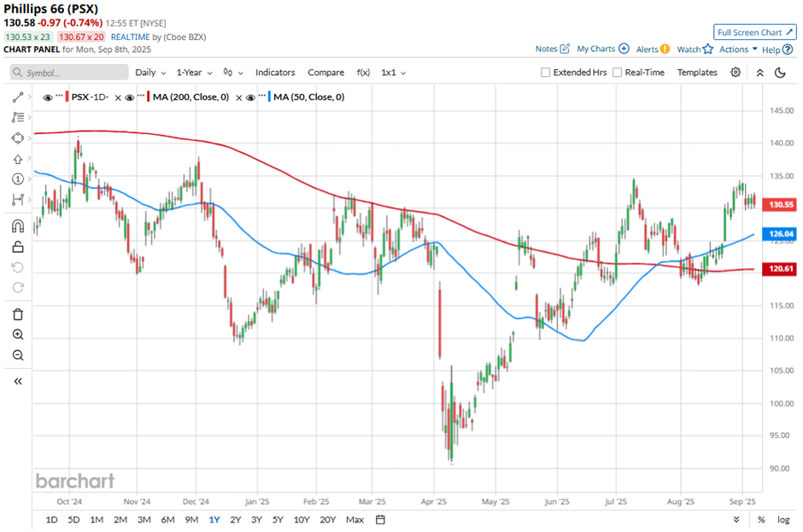
Task: Select the 5Y time range tab
Action: pos(278,519)
